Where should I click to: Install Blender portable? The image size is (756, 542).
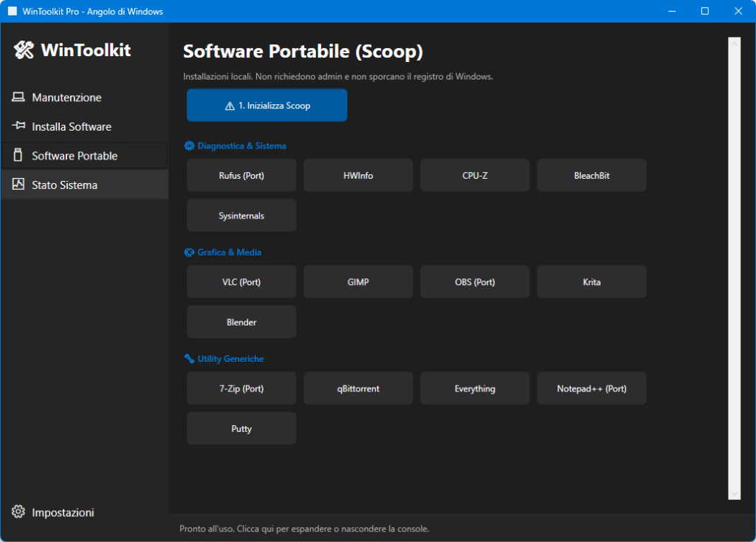(x=241, y=322)
